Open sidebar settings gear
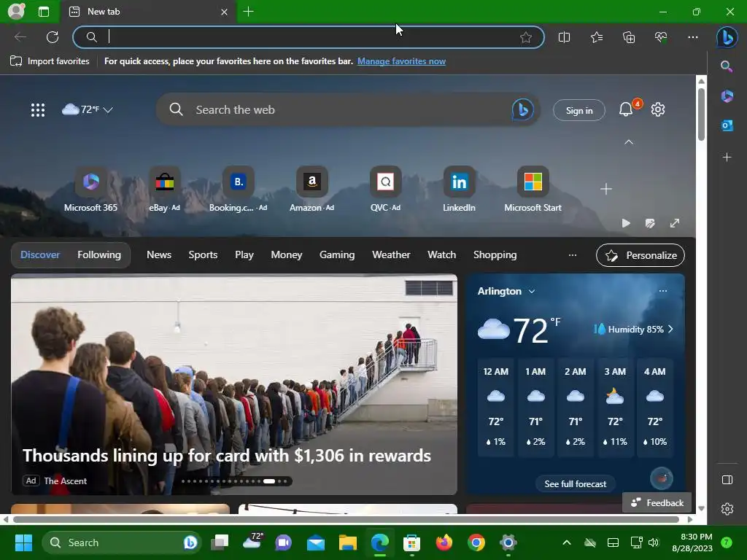The width and height of the screenshot is (747, 560). pos(727,509)
